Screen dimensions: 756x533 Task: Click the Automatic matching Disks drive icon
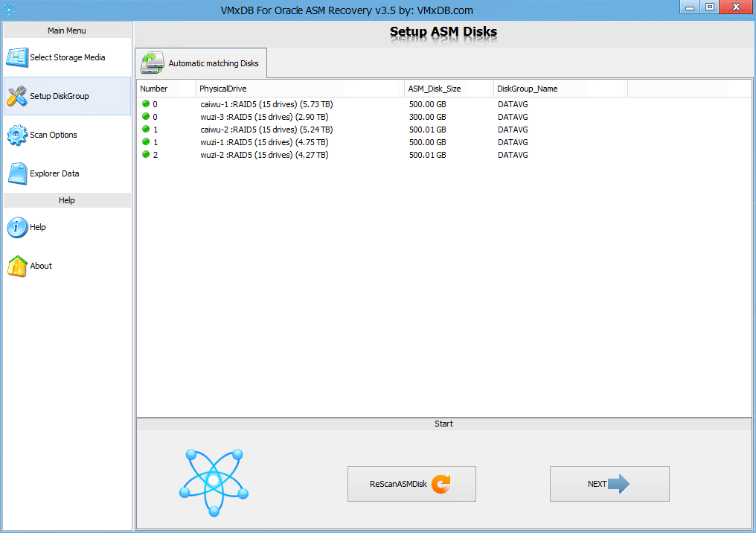point(153,63)
